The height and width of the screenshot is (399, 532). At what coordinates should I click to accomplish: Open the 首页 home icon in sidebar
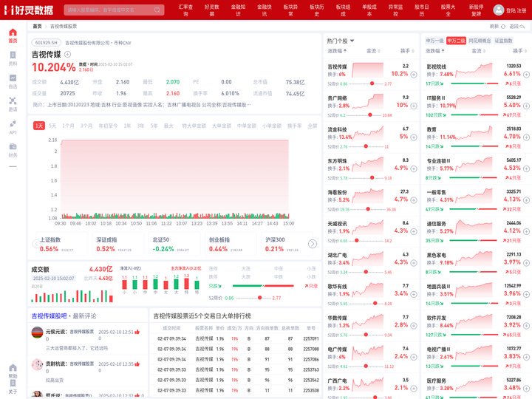point(13,33)
